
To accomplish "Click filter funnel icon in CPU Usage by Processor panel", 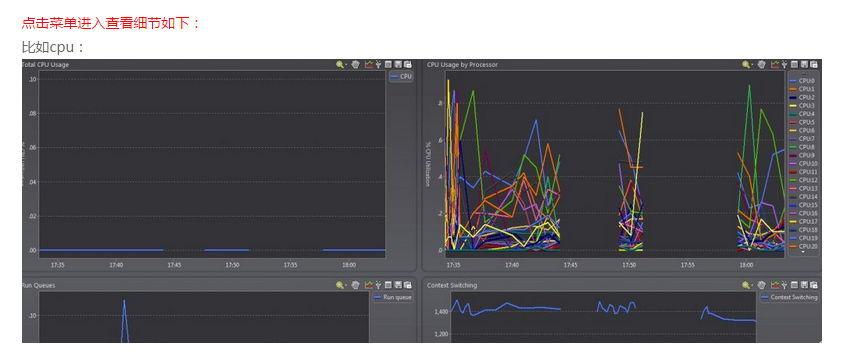I will click(x=784, y=64).
